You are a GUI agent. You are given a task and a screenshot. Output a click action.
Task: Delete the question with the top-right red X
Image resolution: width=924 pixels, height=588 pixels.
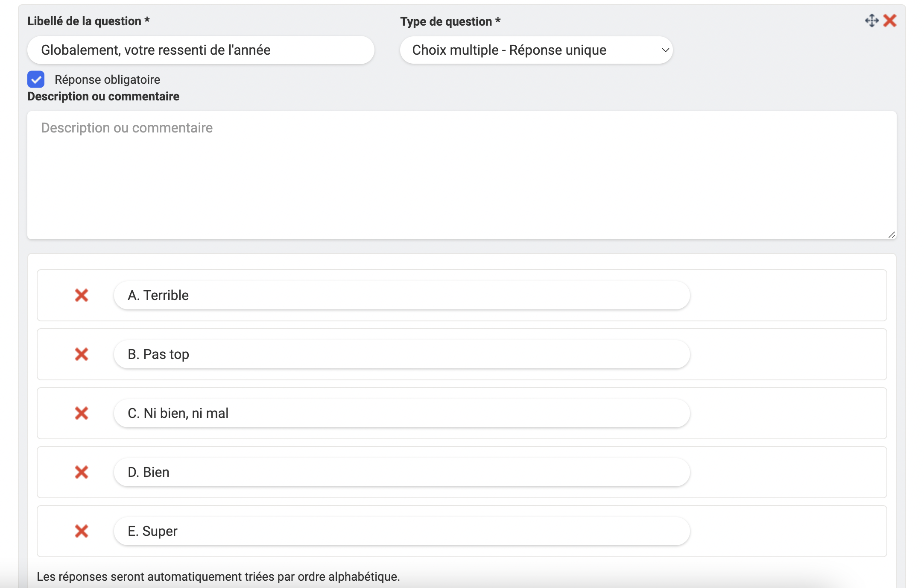pyautogui.click(x=890, y=21)
